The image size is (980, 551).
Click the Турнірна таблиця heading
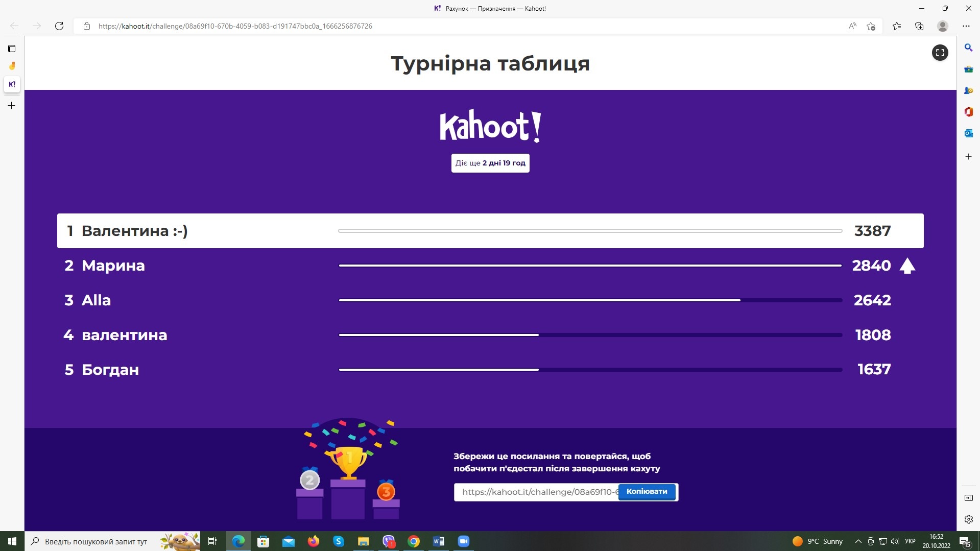coord(490,64)
